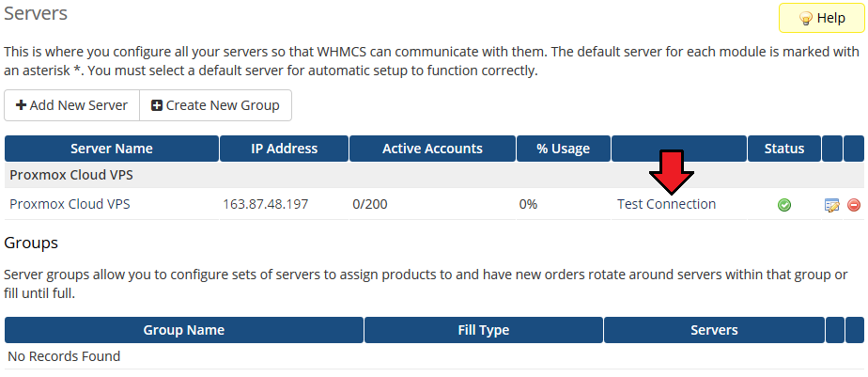Click the Test Connection link
The width and height of the screenshot is (868, 377).
(667, 204)
